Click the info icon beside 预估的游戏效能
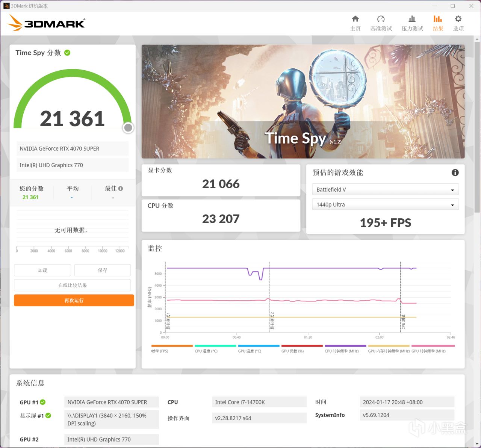Viewport: 481px width, 448px height. coord(455,173)
